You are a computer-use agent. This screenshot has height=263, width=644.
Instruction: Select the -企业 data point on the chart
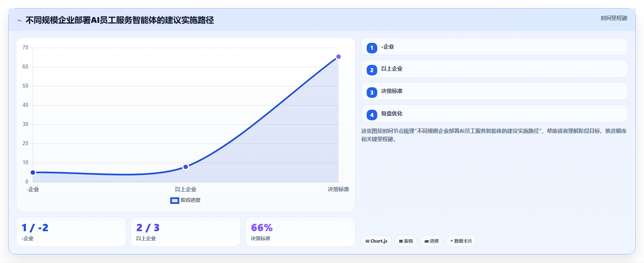point(33,172)
